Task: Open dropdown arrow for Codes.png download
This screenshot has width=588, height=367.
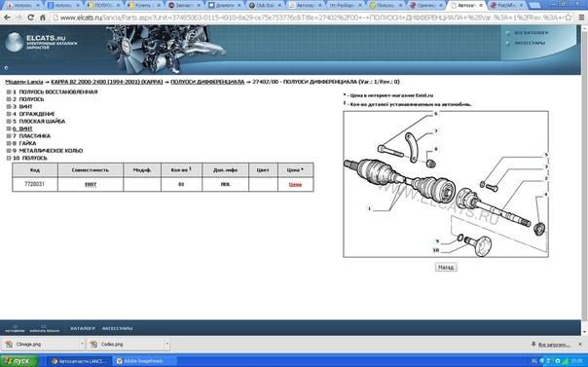Action: point(166,345)
